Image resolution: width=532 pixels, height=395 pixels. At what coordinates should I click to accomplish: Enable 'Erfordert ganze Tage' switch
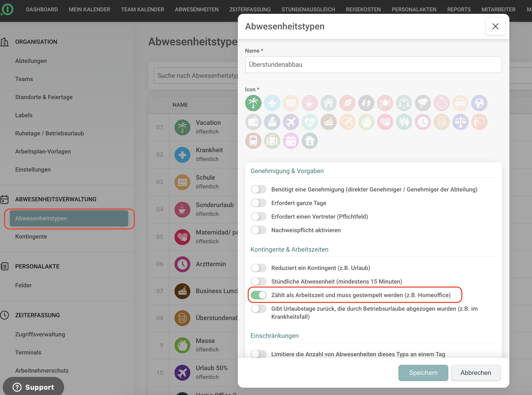point(258,203)
